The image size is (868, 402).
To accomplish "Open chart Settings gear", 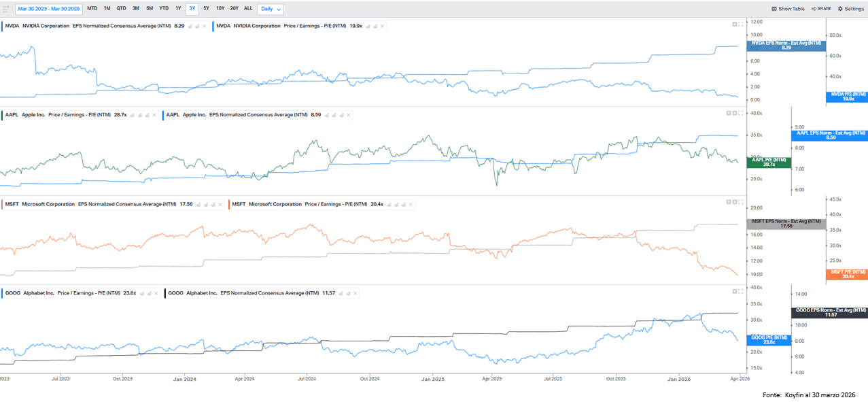I will (850, 9).
